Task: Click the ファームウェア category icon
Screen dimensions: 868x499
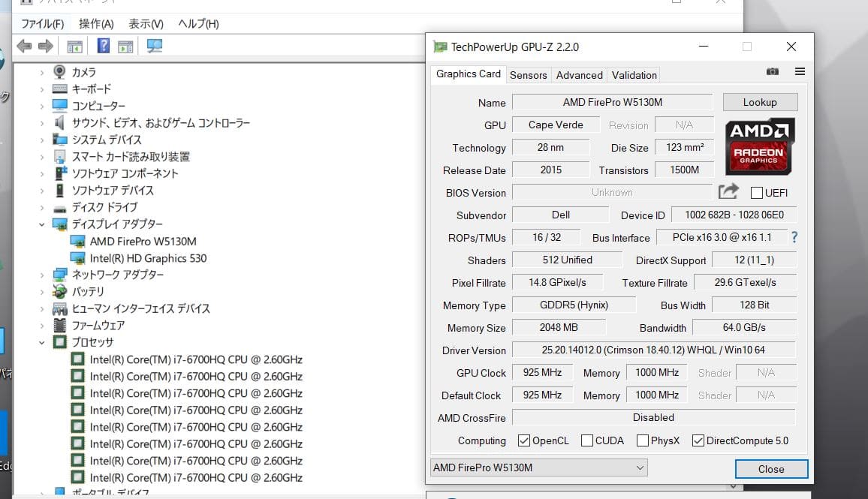Action: tap(59, 326)
